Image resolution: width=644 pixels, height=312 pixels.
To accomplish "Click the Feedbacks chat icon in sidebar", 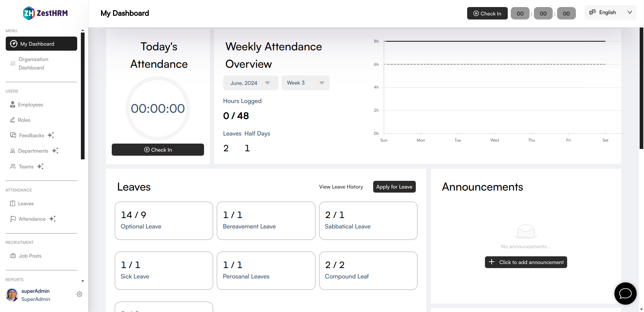I will point(13,136).
